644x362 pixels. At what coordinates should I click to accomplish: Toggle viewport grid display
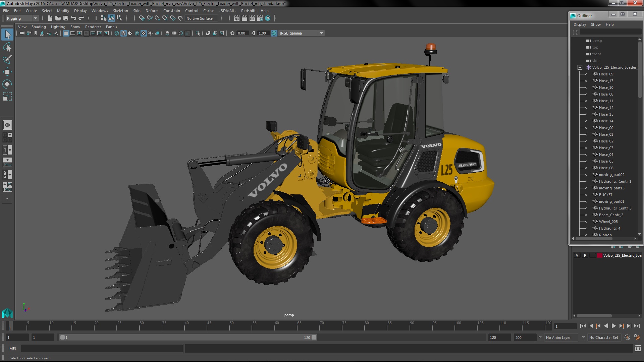66,33
